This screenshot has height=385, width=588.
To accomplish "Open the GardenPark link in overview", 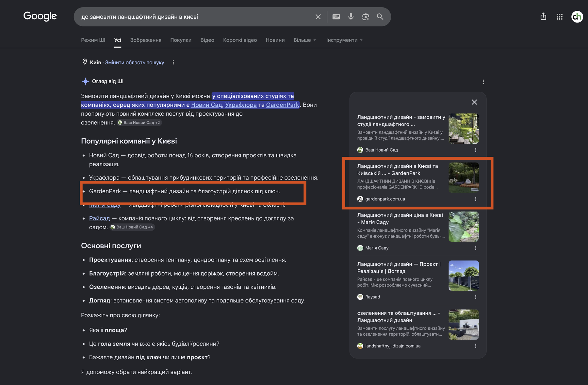I will coord(283,105).
